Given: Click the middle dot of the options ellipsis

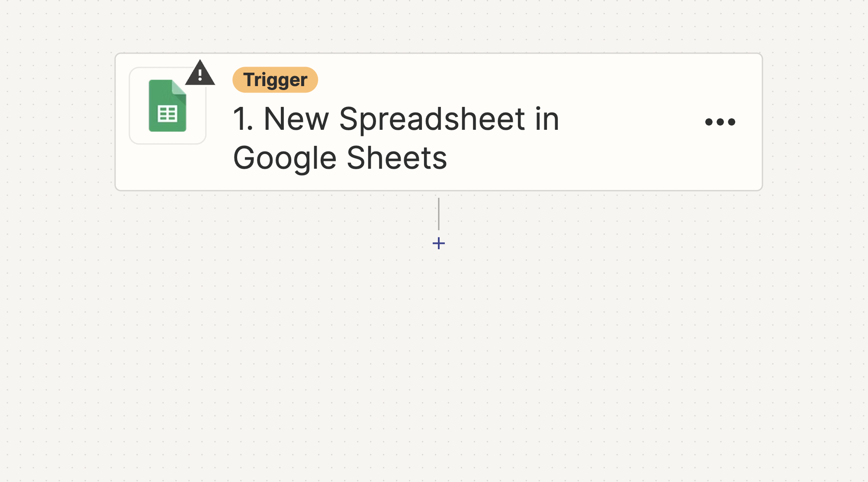Looking at the screenshot, I should [720, 122].
